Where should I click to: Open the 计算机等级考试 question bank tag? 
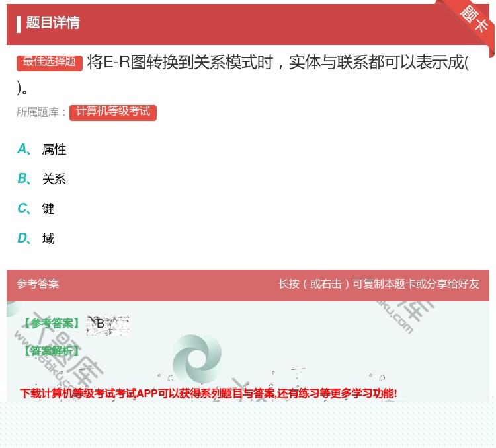point(113,112)
